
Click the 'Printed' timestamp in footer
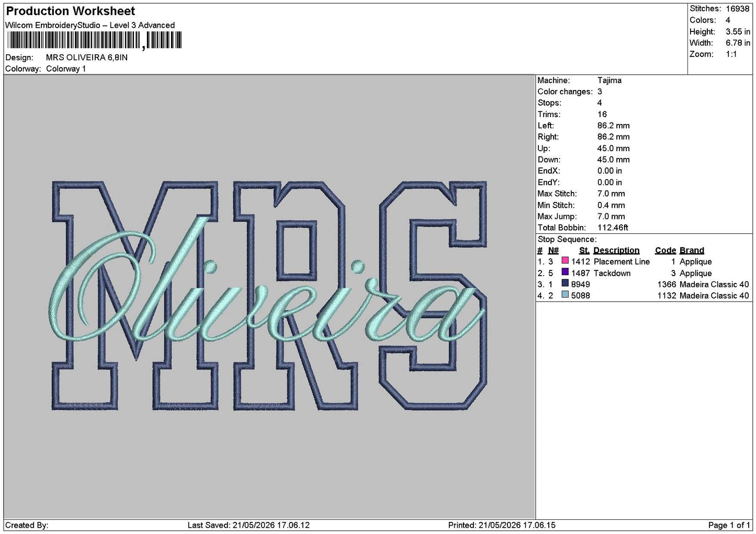[x=502, y=525]
